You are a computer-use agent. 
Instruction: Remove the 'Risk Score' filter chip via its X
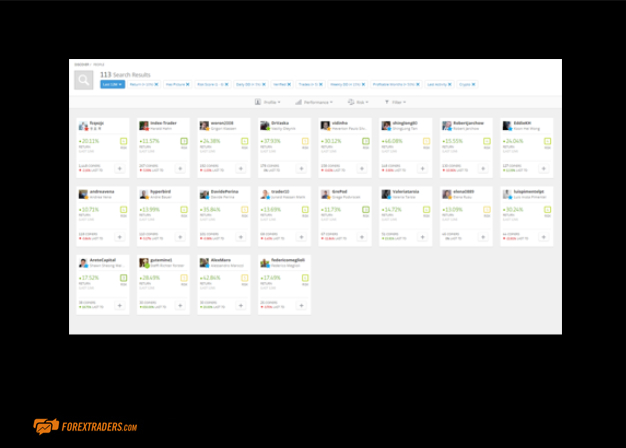click(226, 84)
